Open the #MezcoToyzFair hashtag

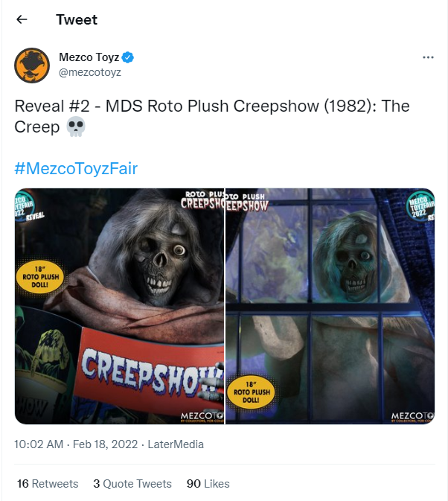(76, 168)
